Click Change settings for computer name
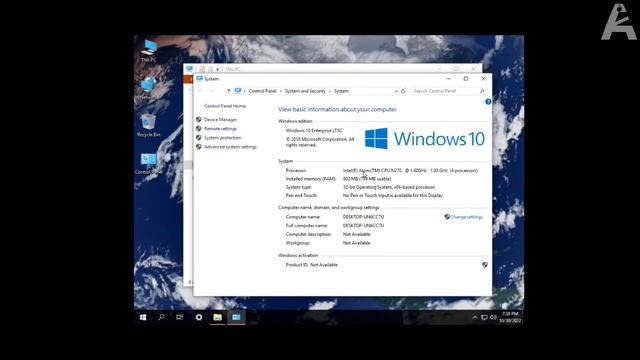 (x=467, y=217)
